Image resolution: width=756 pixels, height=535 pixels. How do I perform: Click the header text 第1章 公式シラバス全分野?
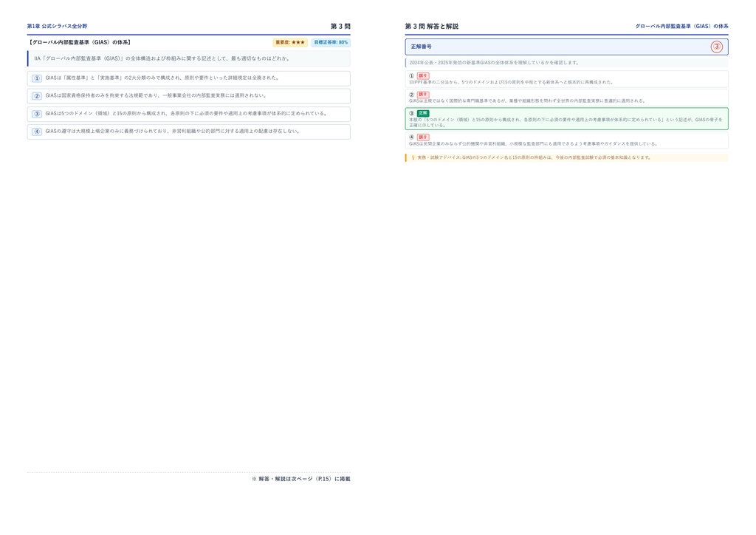coord(58,26)
